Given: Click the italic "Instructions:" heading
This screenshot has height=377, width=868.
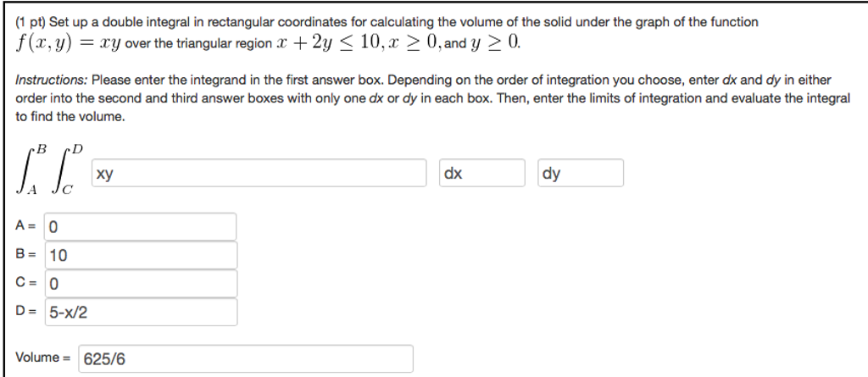Looking at the screenshot, I should click(x=51, y=80).
